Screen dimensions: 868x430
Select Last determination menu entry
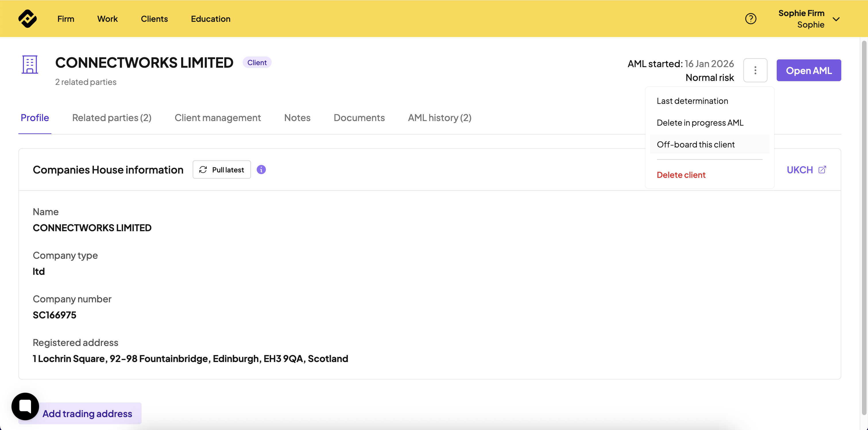pyautogui.click(x=692, y=101)
